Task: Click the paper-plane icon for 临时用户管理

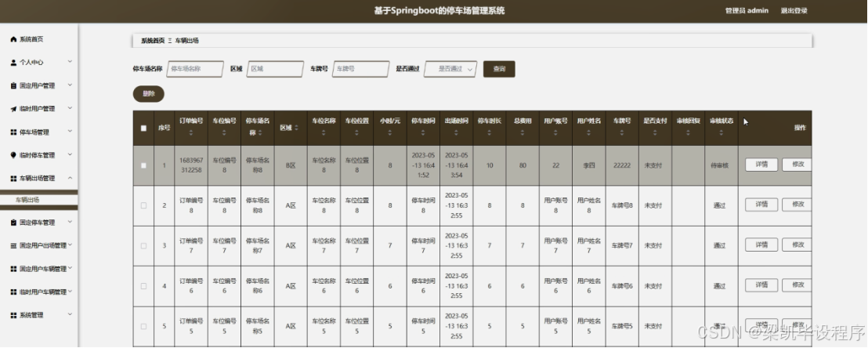Action: (x=14, y=109)
